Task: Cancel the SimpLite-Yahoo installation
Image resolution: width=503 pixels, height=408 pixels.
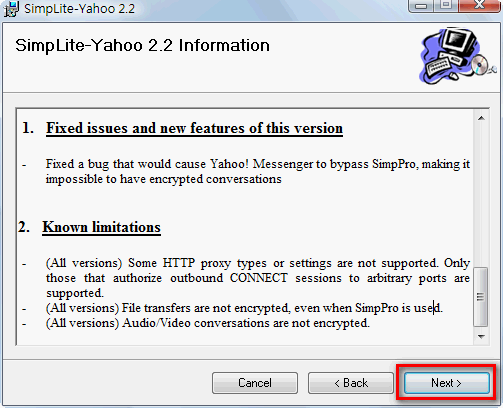Action: pyautogui.click(x=255, y=383)
